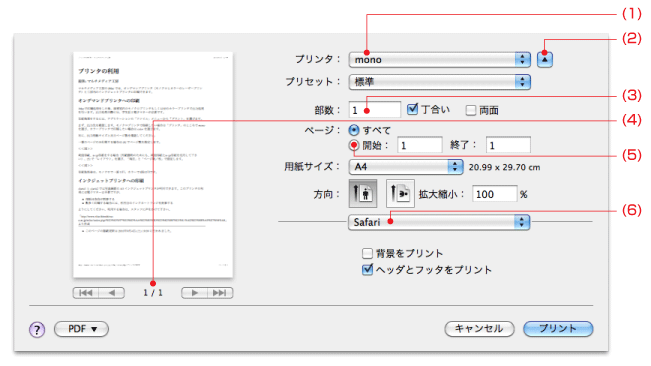This screenshot has height=366, width=651.
Task: Select landscape orientation icon
Action: click(x=400, y=193)
